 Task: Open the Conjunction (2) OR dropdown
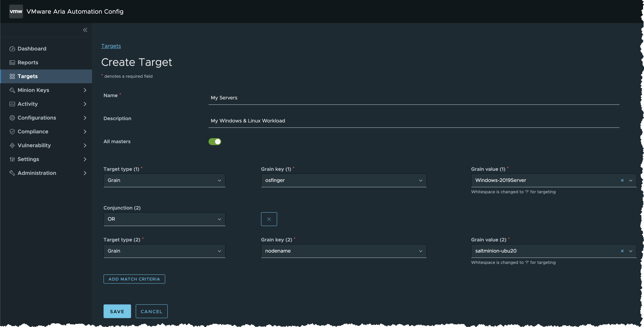pyautogui.click(x=164, y=219)
